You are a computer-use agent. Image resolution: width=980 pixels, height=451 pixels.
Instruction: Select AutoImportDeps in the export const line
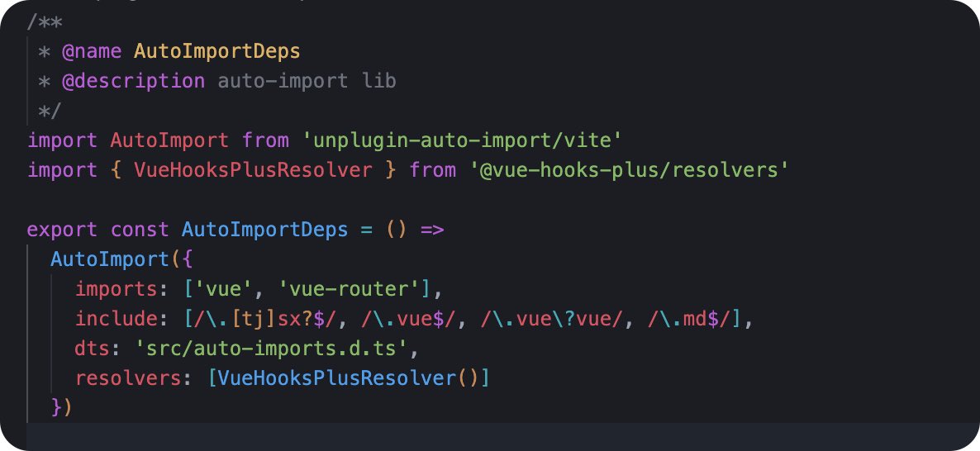pyautogui.click(x=264, y=230)
